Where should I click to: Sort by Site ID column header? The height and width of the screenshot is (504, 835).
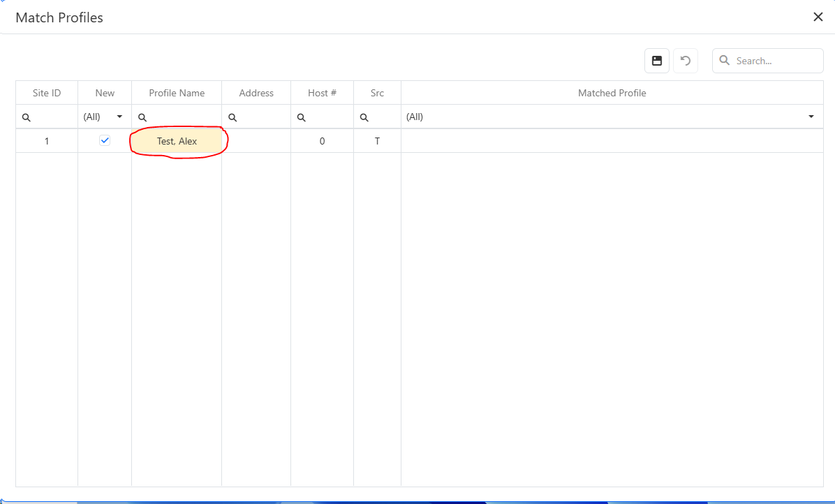tap(47, 93)
